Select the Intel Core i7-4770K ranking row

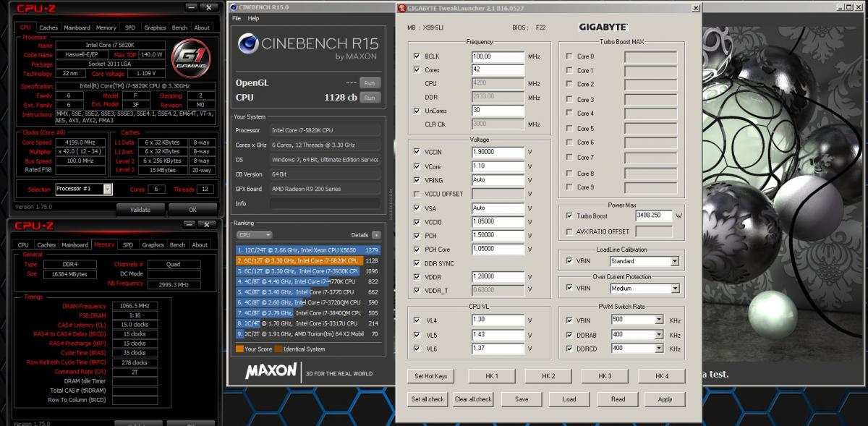(307, 281)
